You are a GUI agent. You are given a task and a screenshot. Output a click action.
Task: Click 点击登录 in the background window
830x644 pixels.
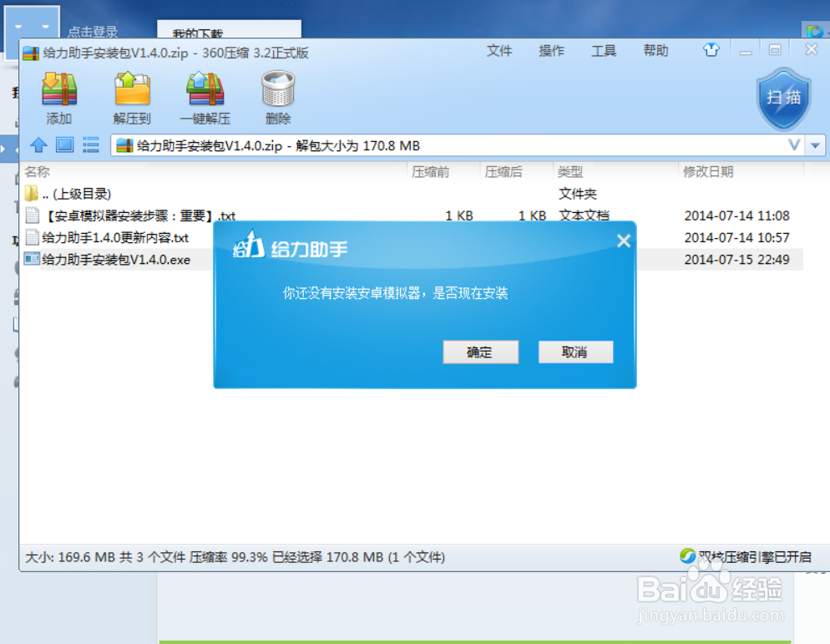93,31
